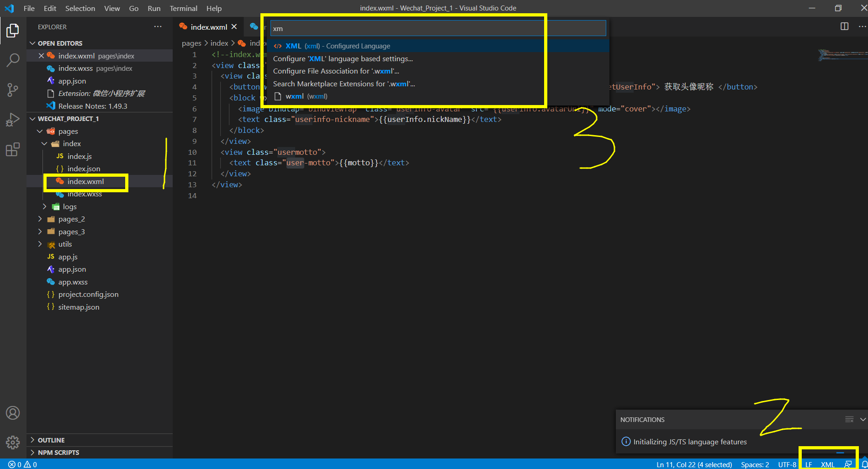Click XML language mode in status bar
The image size is (868, 469).
pyautogui.click(x=828, y=464)
